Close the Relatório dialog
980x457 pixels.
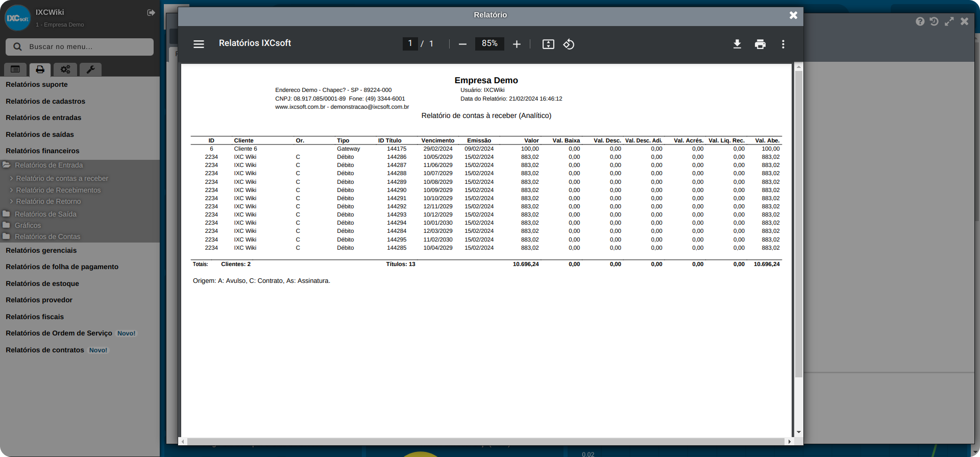tap(793, 15)
